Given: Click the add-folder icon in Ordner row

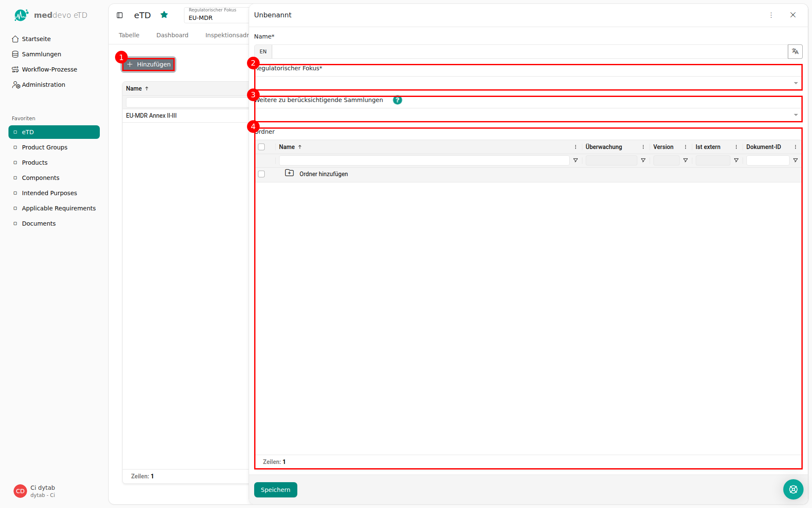Looking at the screenshot, I should (289, 173).
